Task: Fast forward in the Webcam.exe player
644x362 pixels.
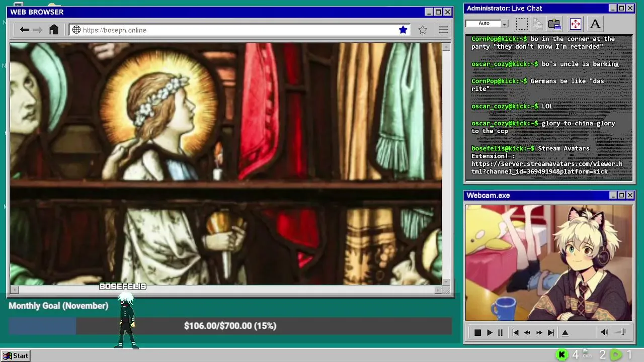Action: tap(539, 332)
